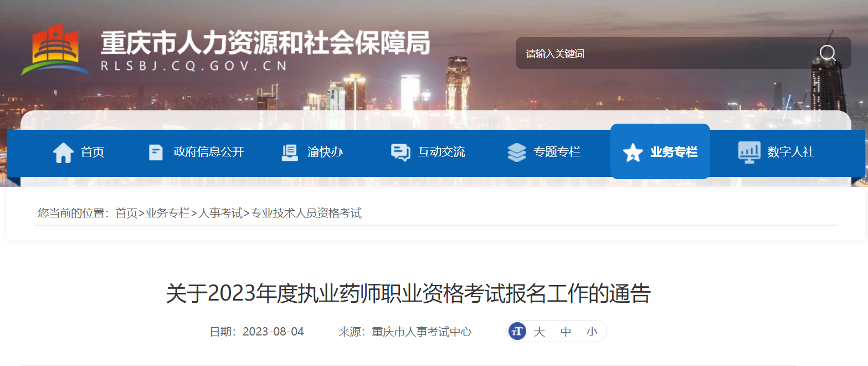Click the search magnifier icon
Screen dimensions: 868x366
[828, 53]
